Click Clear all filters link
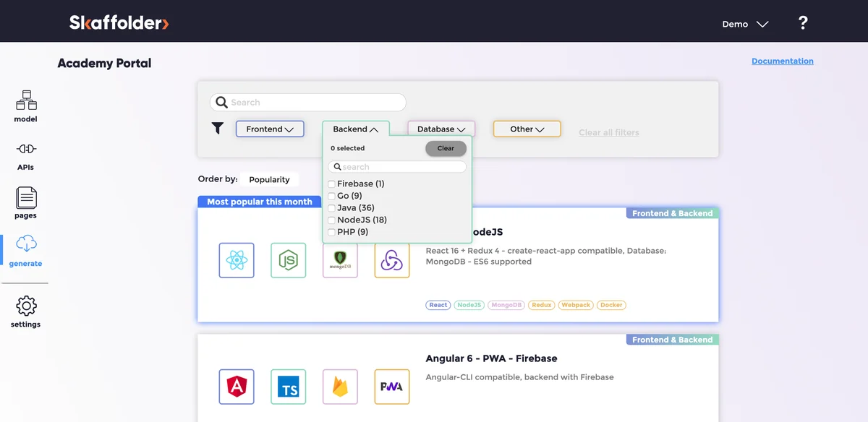This screenshot has width=868, height=422. pyautogui.click(x=609, y=132)
